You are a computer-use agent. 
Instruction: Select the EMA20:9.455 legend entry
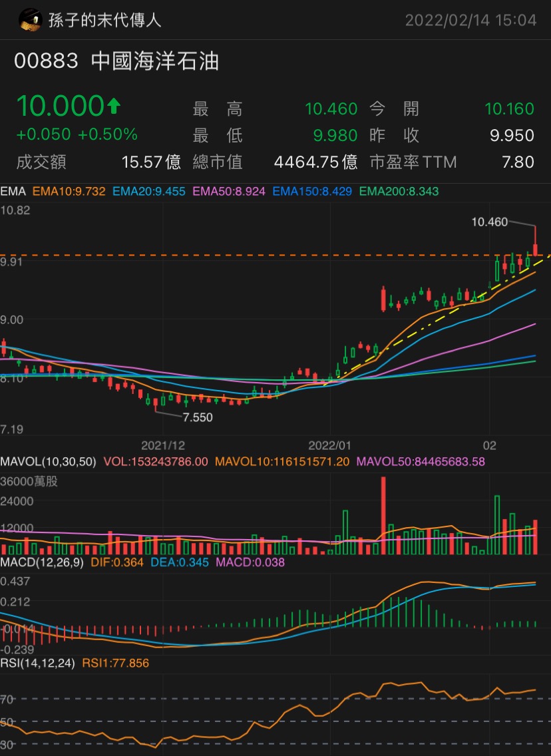tap(149, 192)
